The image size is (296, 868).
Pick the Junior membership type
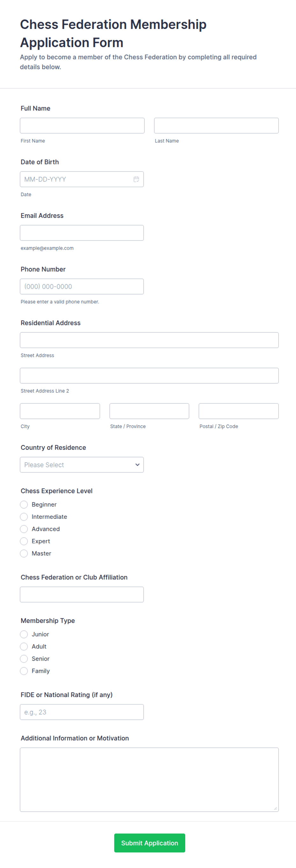[24, 634]
